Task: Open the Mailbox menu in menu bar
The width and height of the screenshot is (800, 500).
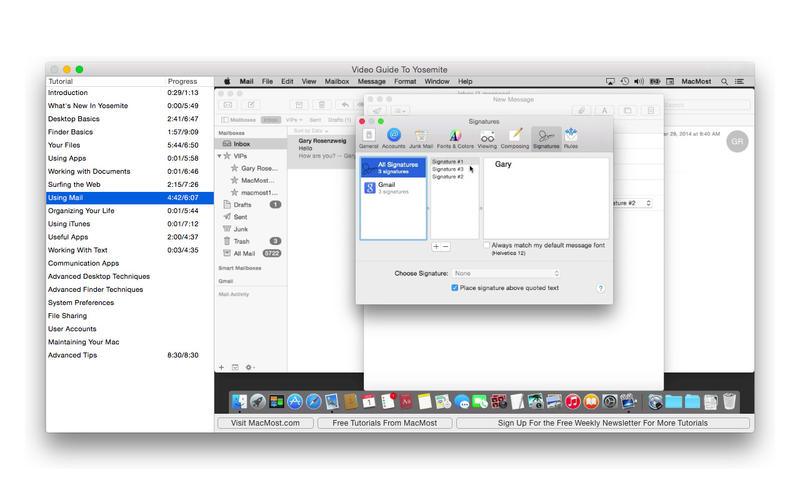Action: pos(337,81)
